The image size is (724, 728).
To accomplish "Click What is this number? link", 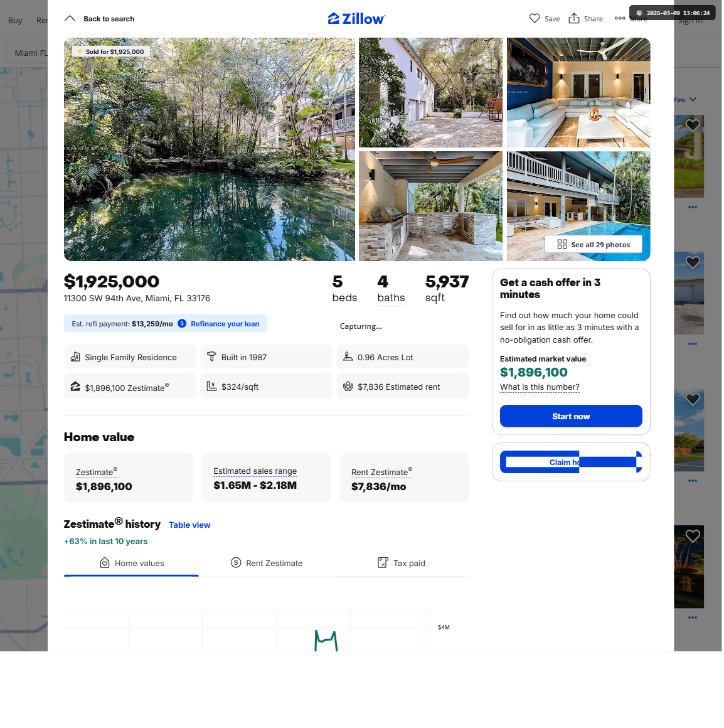I will point(540,387).
